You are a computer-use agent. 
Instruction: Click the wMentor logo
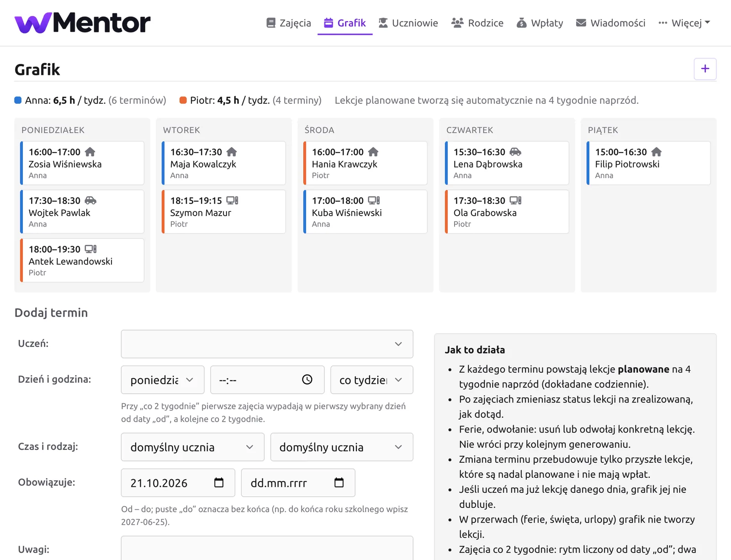point(82,22)
